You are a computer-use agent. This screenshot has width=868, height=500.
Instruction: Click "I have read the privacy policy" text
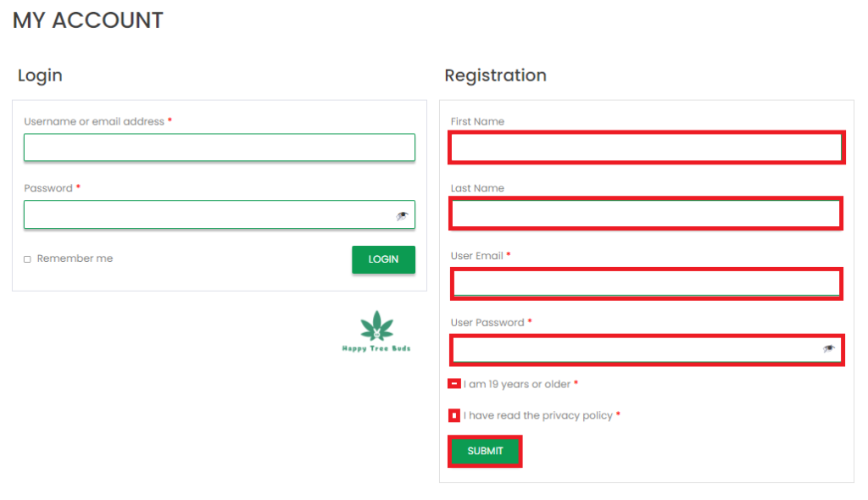point(537,416)
